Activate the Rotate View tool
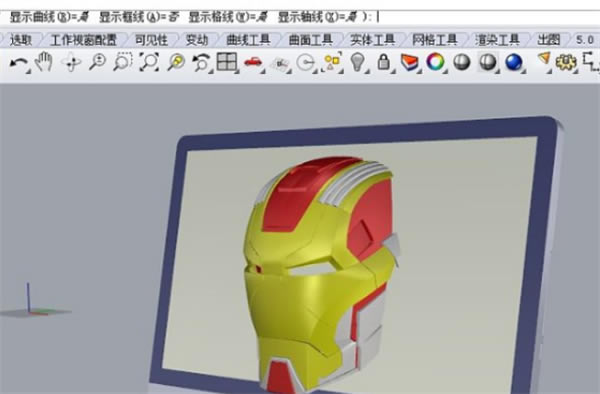 tap(72, 63)
